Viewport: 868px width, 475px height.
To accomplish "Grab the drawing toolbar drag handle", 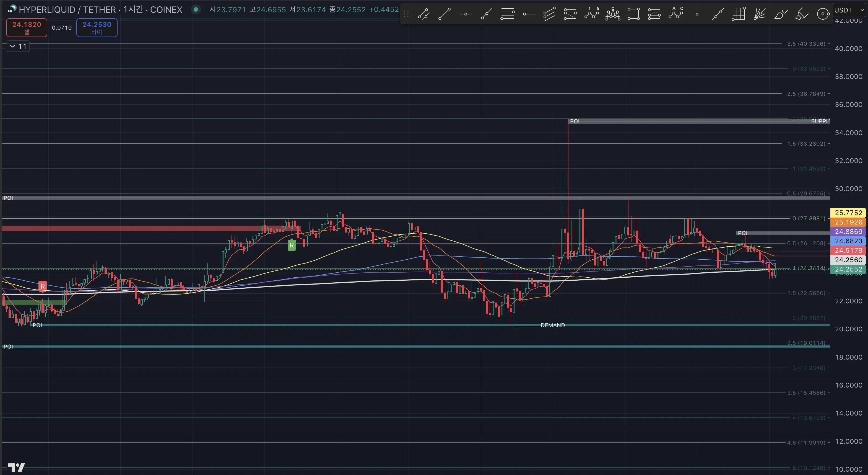I will pyautogui.click(x=406, y=14).
